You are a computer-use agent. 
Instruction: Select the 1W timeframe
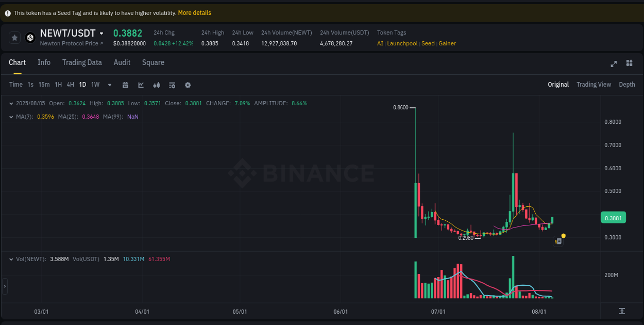tap(95, 84)
